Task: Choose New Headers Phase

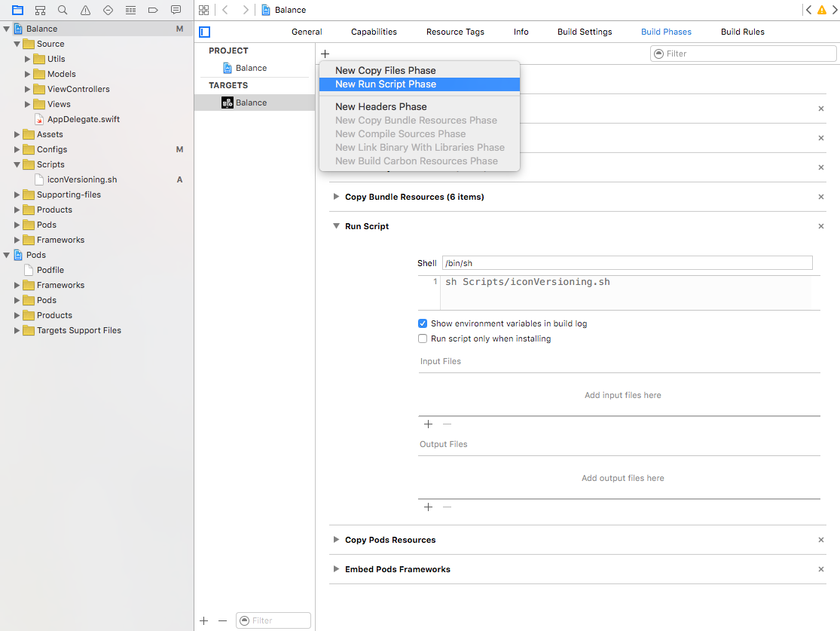Action: tap(420, 107)
